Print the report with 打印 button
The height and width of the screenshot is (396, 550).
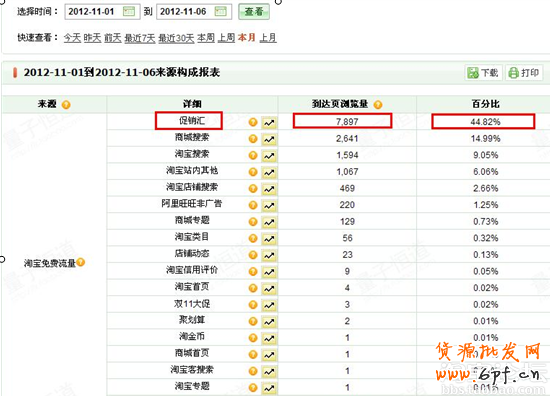point(524,73)
